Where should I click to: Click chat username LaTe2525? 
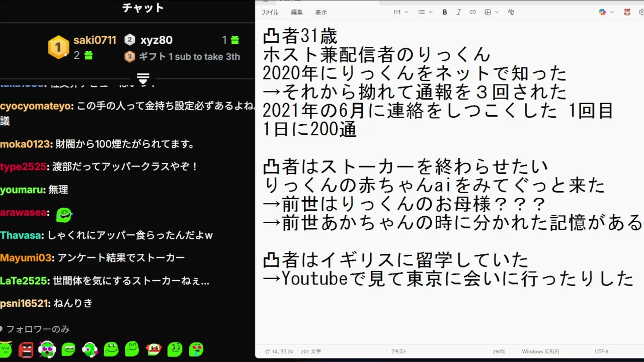pos(24,281)
